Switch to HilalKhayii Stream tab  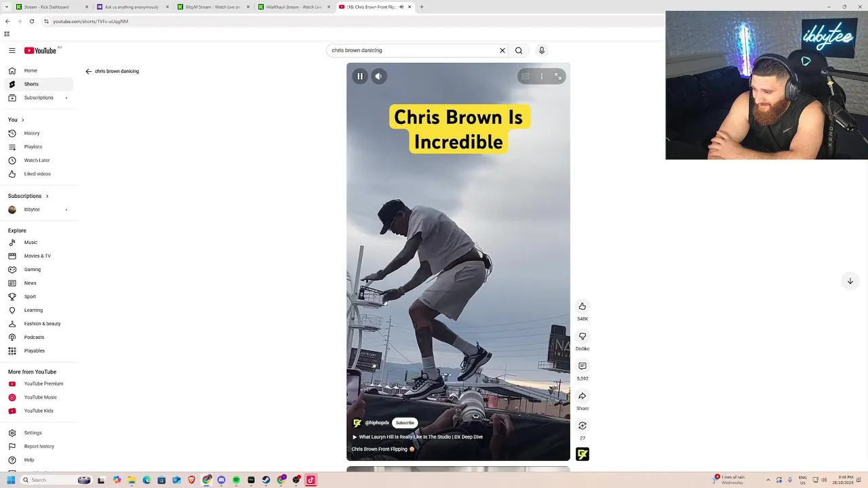click(x=294, y=7)
